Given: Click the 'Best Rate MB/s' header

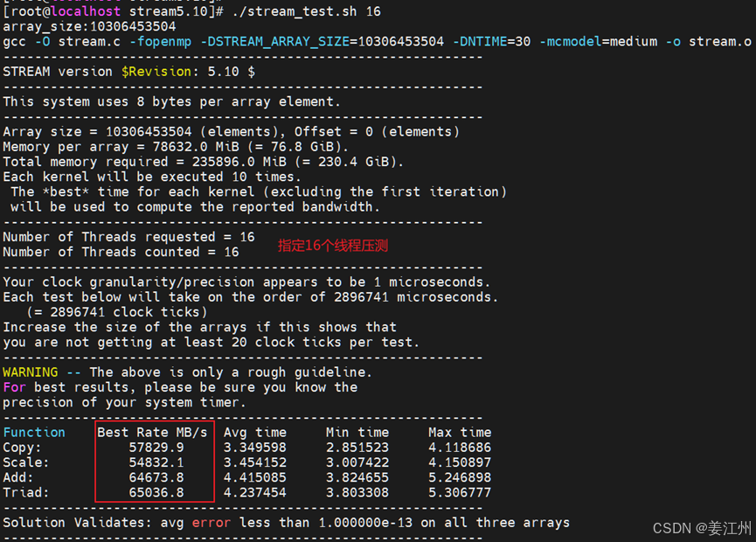Looking at the screenshot, I should [152, 432].
